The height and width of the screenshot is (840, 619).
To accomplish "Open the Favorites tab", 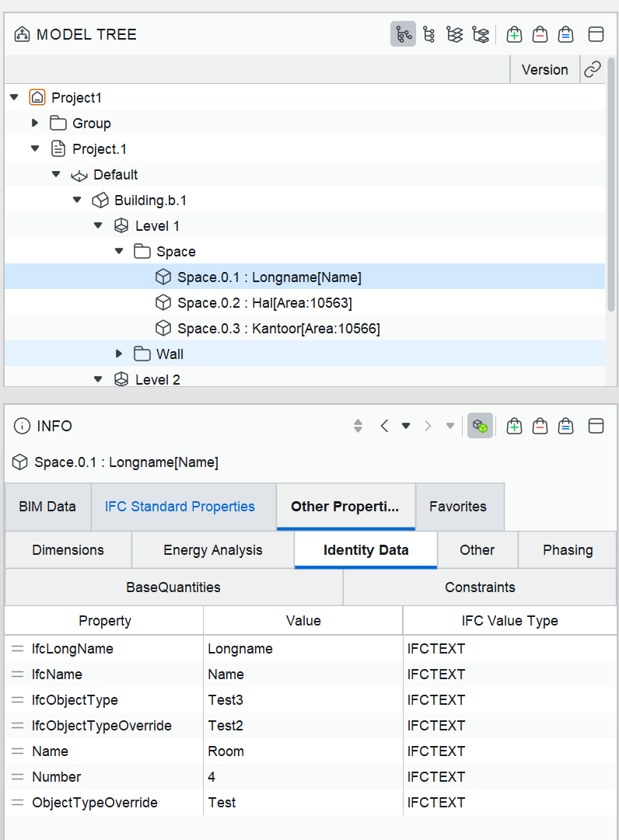I will (x=459, y=506).
